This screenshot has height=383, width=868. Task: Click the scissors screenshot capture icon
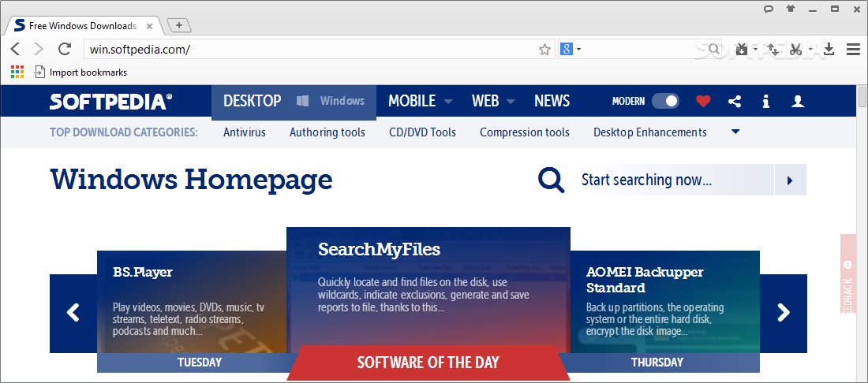(x=796, y=50)
